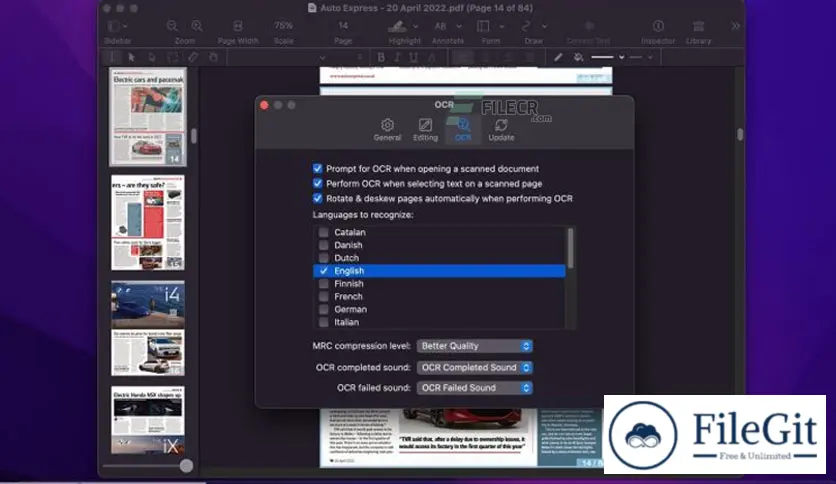Open the i4 page thumbnail
The width and height of the screenshot is (836, 484).
(x=148, y=328)
